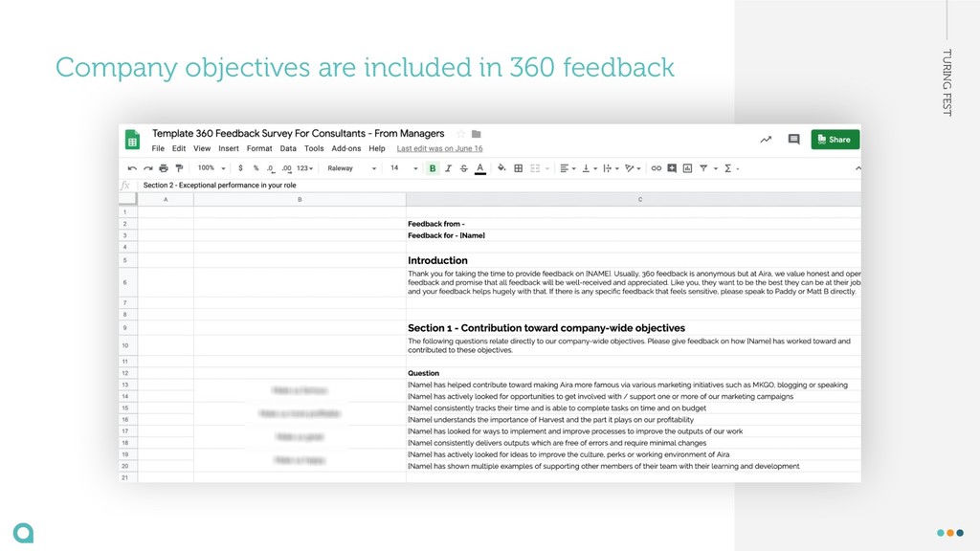
Task: Toggle Bold formatting
Action: pyautogui.click(x=433, y=168)
